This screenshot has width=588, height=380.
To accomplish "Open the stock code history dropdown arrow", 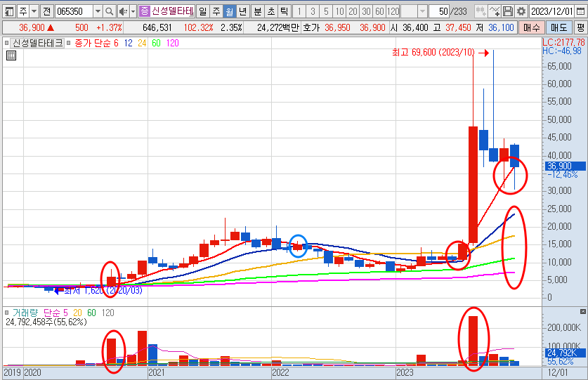I will 98,12.
